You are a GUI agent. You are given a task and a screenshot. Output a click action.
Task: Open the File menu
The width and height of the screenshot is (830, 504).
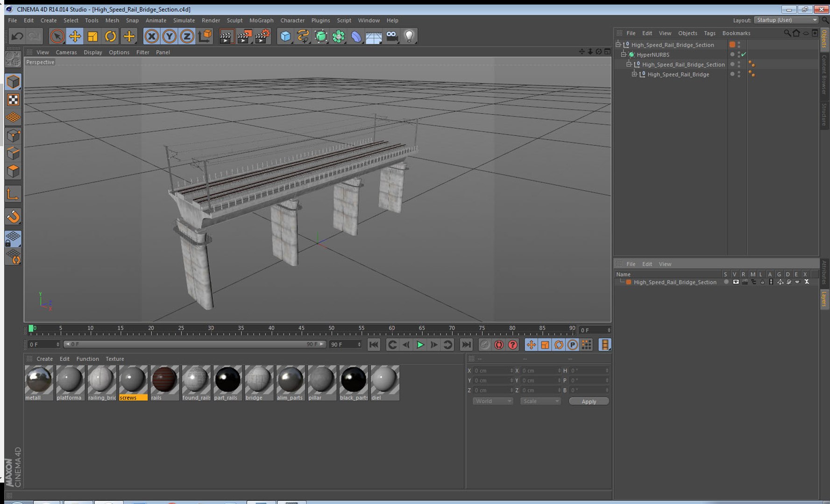pos(13,21)
